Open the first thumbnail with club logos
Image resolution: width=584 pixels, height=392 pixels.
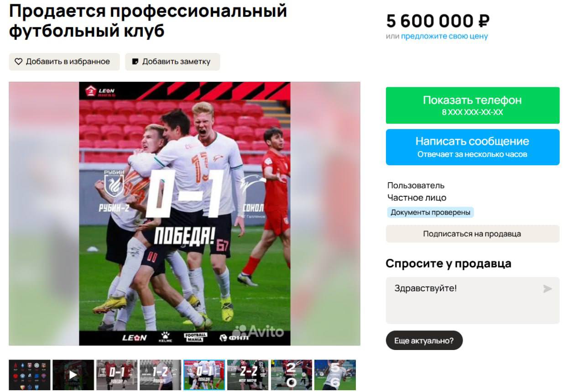(x=29, y=375)
